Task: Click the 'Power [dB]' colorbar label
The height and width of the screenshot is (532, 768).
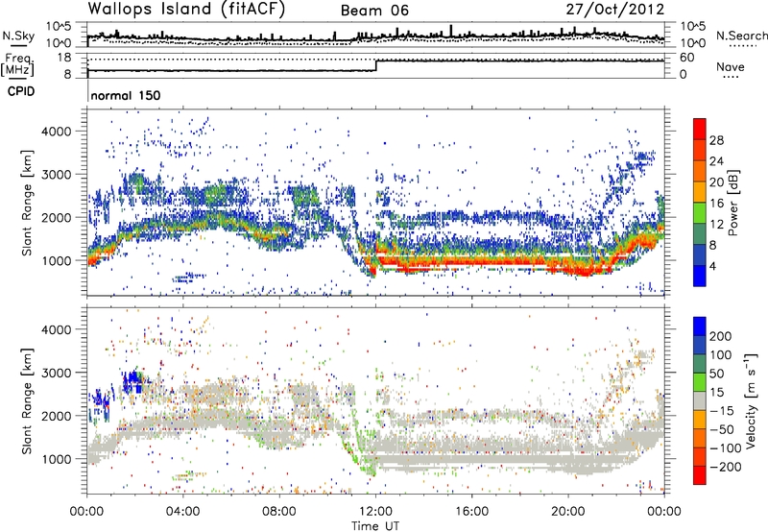Action: (x=733, y=203)
